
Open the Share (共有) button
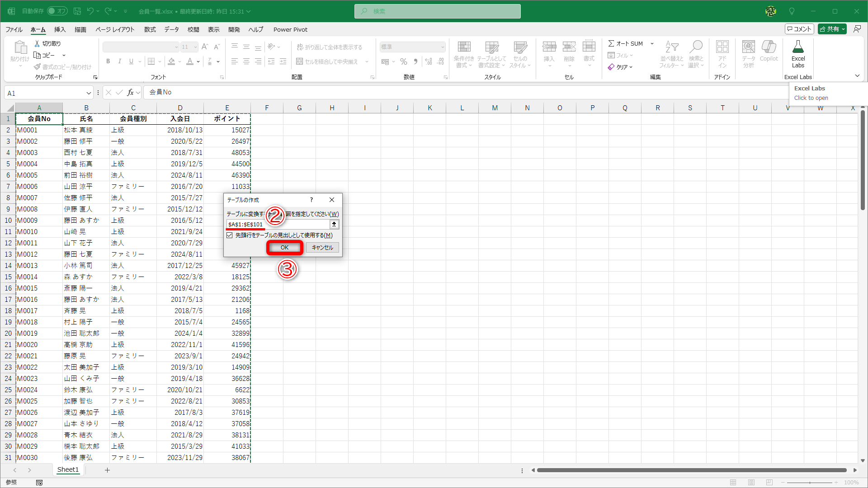click(831, 29)
